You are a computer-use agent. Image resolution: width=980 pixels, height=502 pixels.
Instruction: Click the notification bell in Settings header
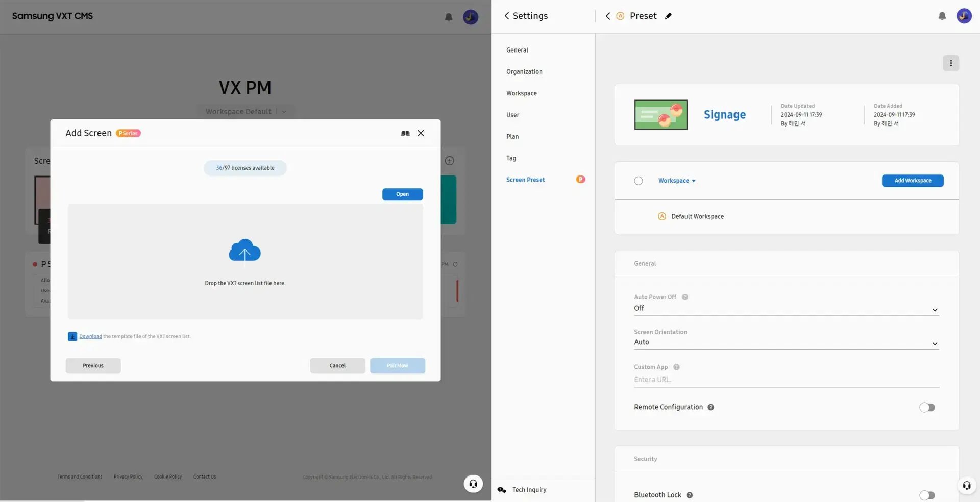click(x=942, y=16)
